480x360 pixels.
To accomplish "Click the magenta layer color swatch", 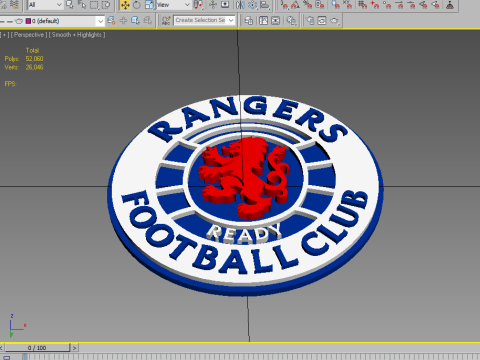I will [x=28, y=21].
